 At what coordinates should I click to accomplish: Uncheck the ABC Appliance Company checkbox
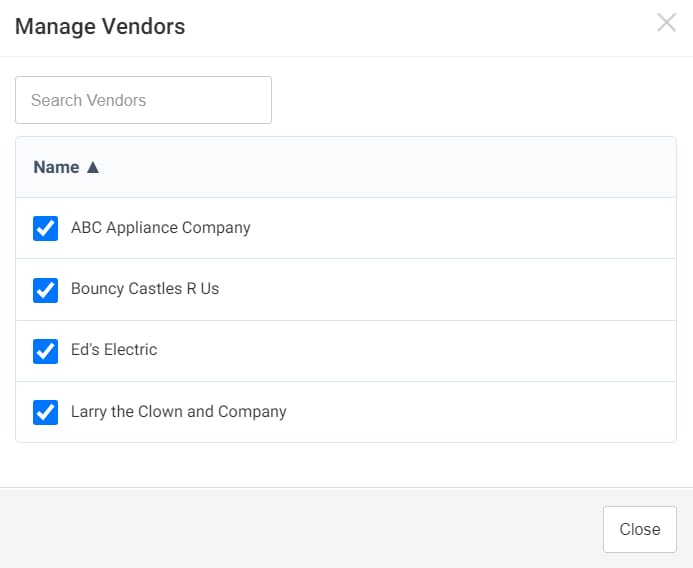(46, 228)
